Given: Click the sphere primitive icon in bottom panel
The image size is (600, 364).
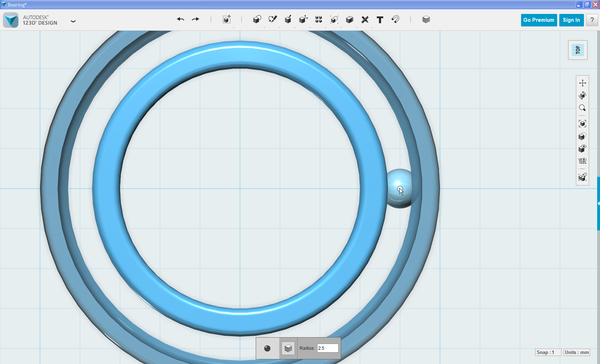Looking at the screenshot, I should (267, 348).
